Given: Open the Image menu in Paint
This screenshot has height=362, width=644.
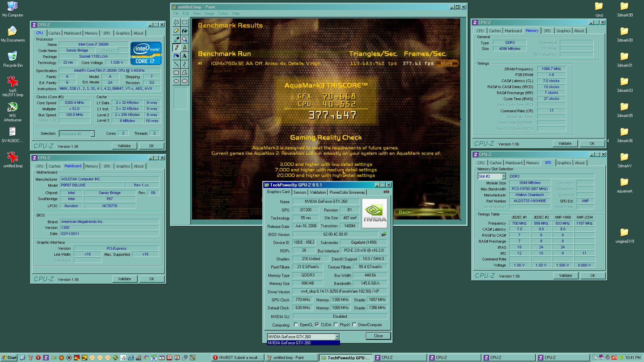Looking at the screenshot, I should (x=209, y=13).
